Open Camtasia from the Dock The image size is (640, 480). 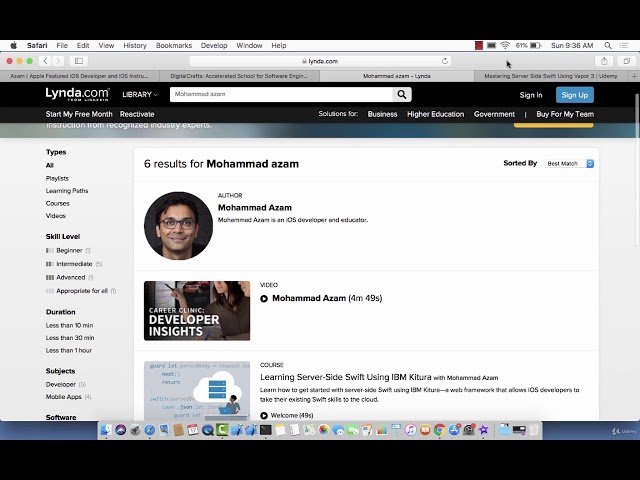pos(222,430)
